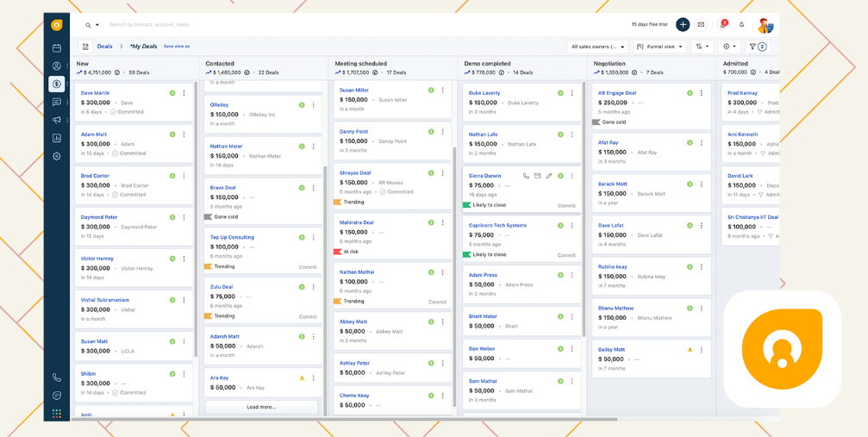Screen dimensions: 868x437
Task: Click the Gone cold tag on Bravo Deal
Action: tap(222, 216)
